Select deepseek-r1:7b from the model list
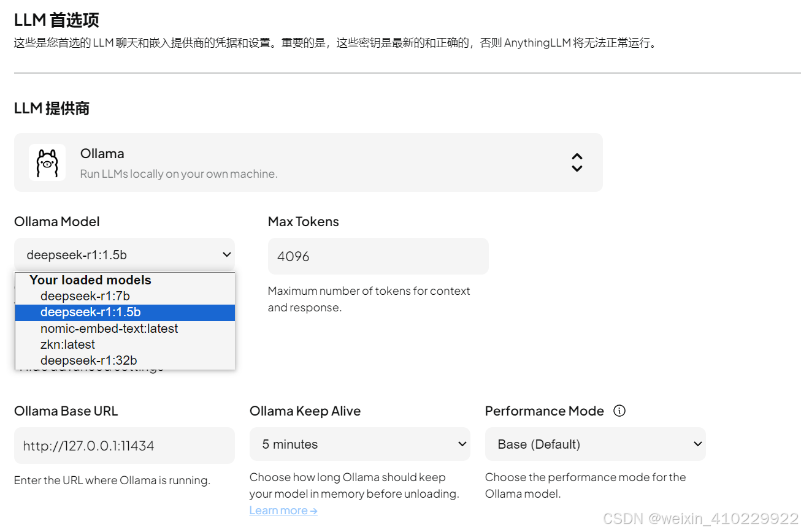Screen dimensions: 801x532 [125, 297]
